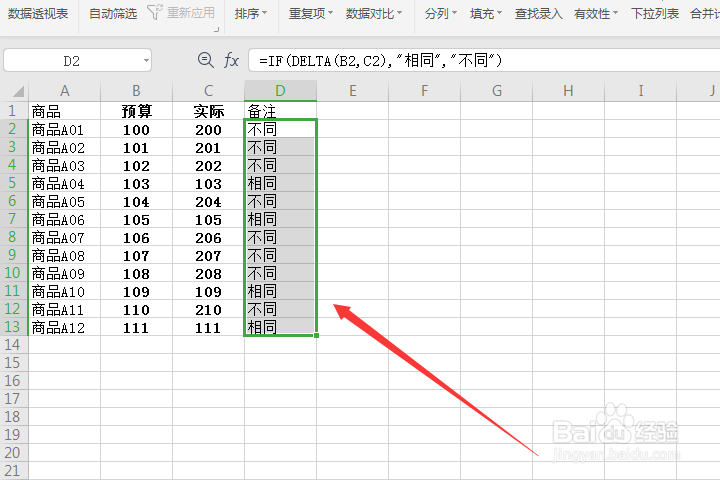The width and height of the screenshot is (720, 480).
Task: Click the 商品 header cell
Action: 64,111
